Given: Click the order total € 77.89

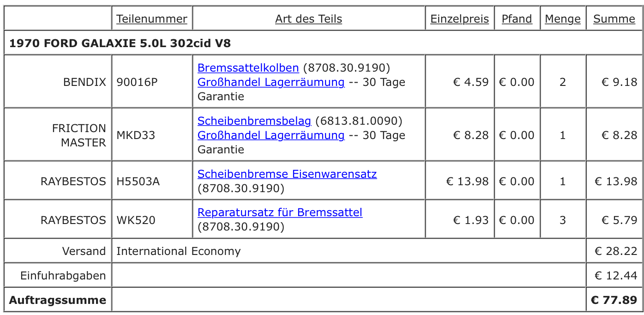Looking at the screenshot, I should pyautogui.click(x=614, y=300).
